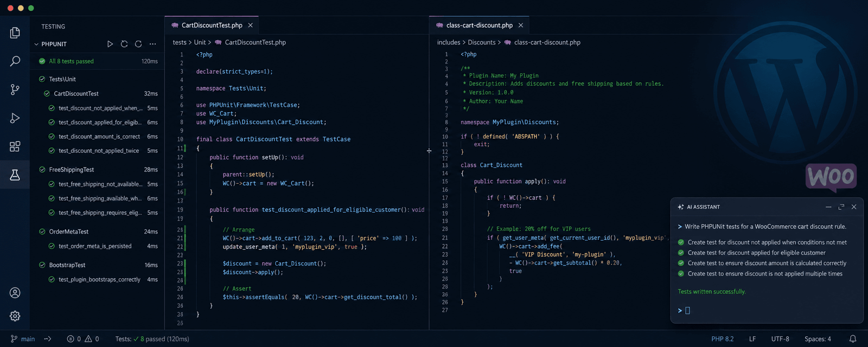The width and height of the screenshot is (868, 347).
Task: Click the rerun tests icon in PHPUNIT header
Action: (x=124, y=44)
